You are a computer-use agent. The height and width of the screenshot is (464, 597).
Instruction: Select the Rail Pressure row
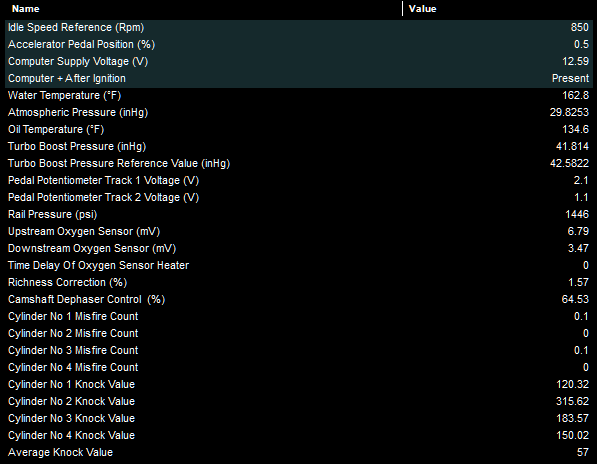[299, 214]
